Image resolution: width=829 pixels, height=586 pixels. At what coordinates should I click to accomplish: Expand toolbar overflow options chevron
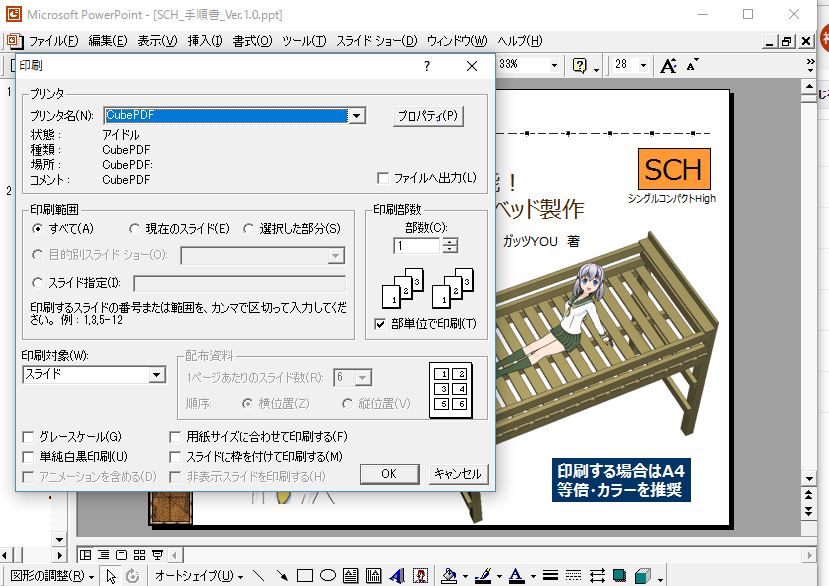pos(810,66)
